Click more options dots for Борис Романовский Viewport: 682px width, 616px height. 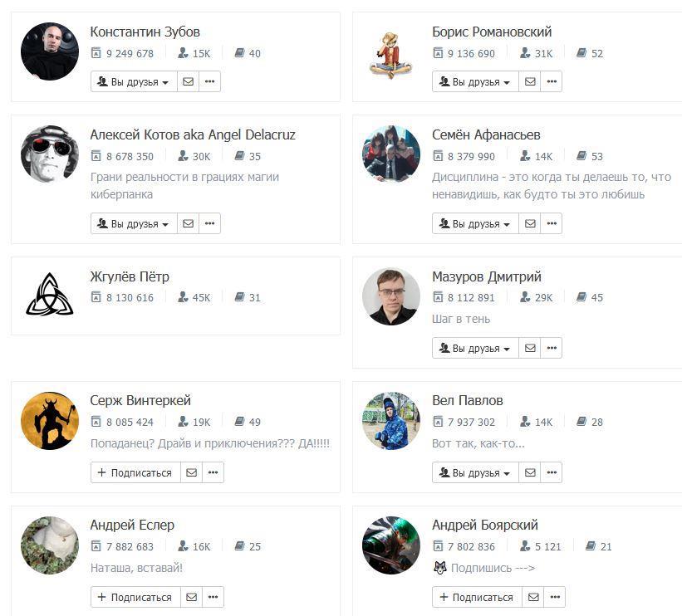[552, 81]
